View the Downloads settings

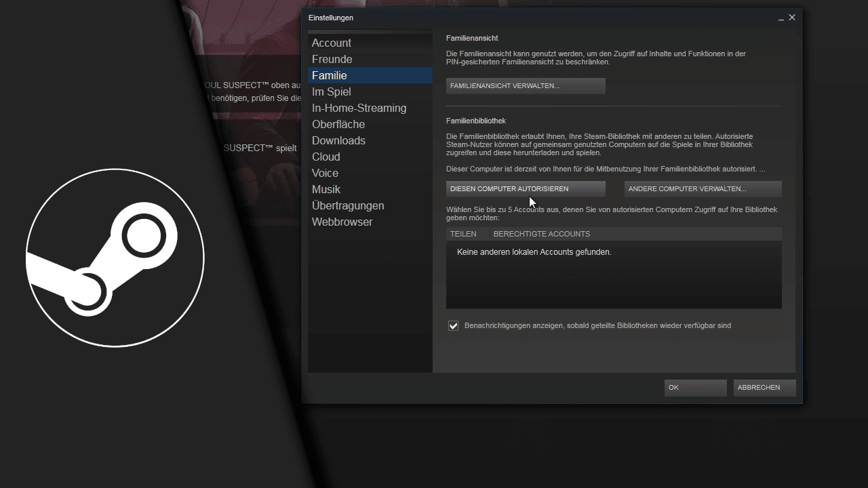(x=338, y=140)
